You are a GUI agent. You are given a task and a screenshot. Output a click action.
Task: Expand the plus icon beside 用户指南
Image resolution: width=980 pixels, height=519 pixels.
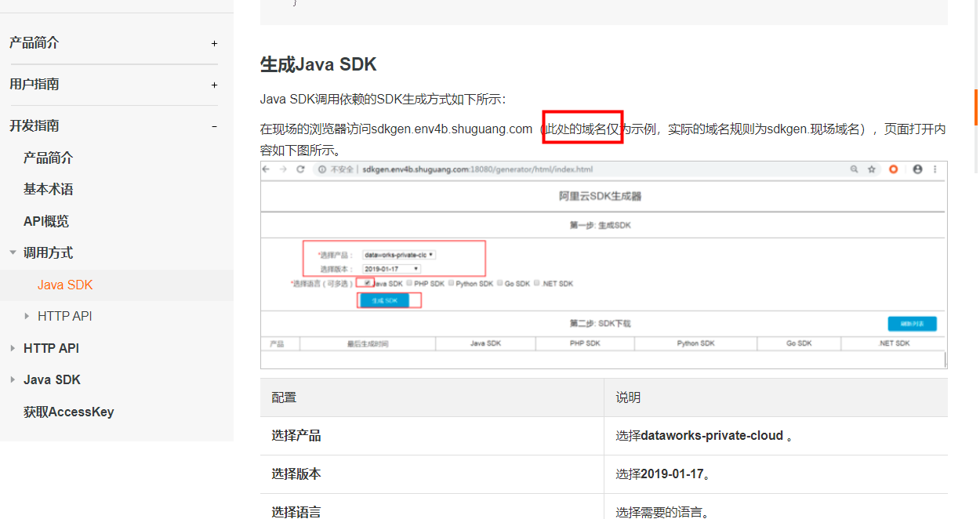point(214,85)
